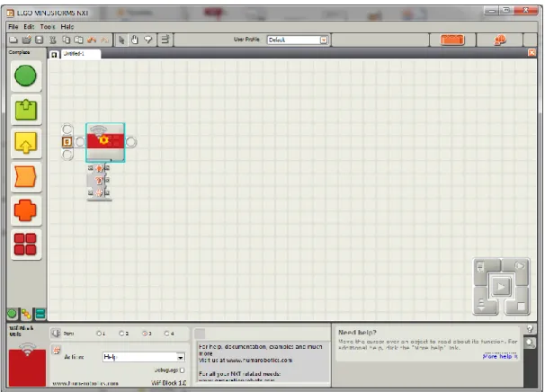The image size is (545, 392).
Task: Click the Paste toolbar icon
Action: point(79,40)
